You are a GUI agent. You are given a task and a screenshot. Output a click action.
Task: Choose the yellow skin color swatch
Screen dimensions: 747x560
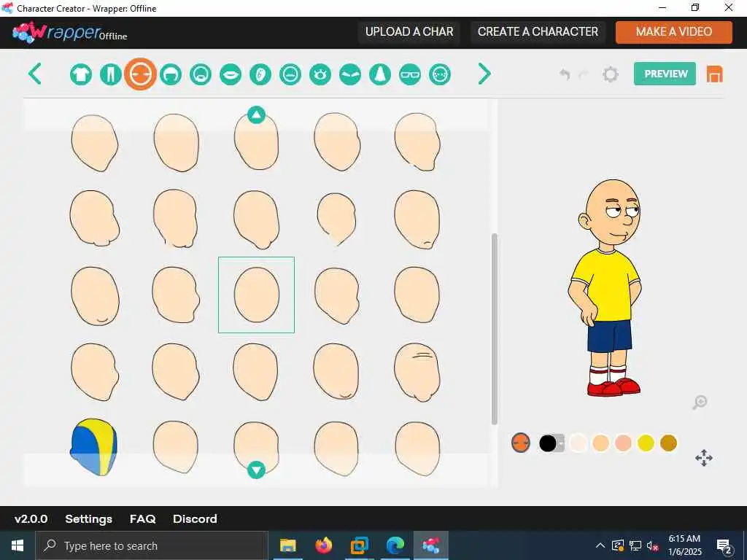646,443
